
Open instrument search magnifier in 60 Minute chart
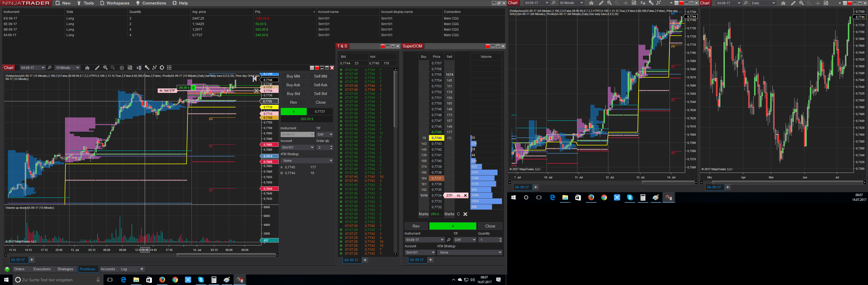(x=553, y=3)
